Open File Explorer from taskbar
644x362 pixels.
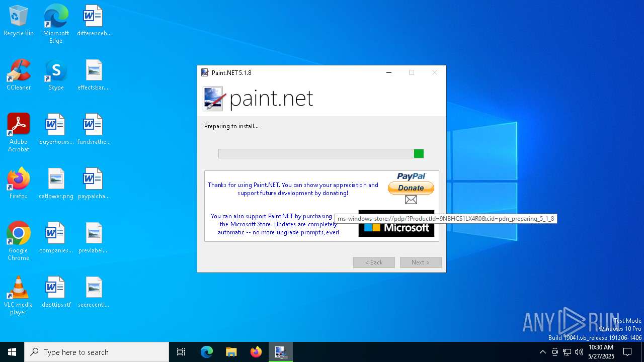[231, 352]
